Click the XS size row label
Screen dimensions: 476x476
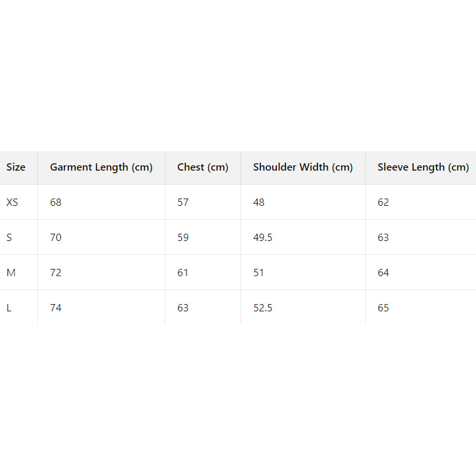13,202
